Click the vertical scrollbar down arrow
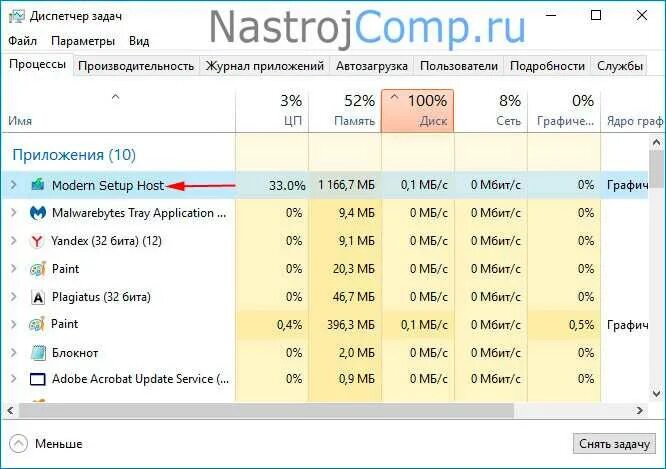This screenshot has width=666, height=469. (657, 394)
